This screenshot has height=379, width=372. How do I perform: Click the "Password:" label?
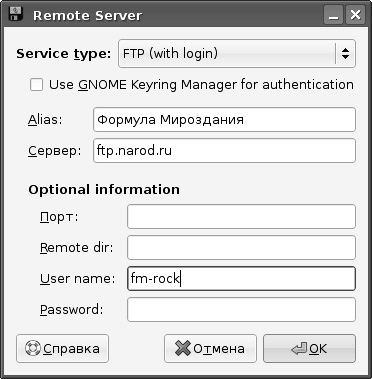click(x=71, y=309)
